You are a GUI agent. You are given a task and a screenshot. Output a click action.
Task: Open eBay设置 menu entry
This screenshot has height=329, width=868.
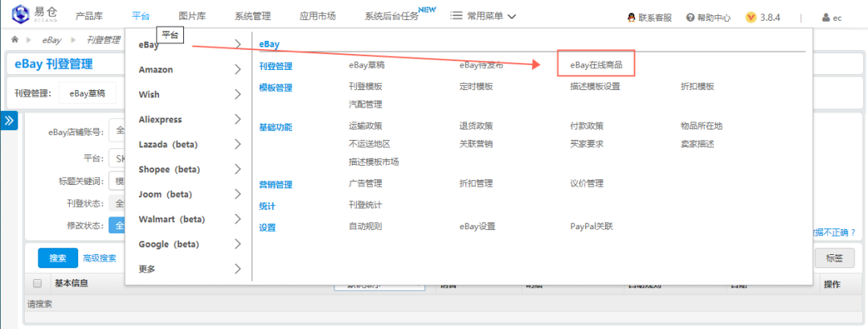pos(477,227)
